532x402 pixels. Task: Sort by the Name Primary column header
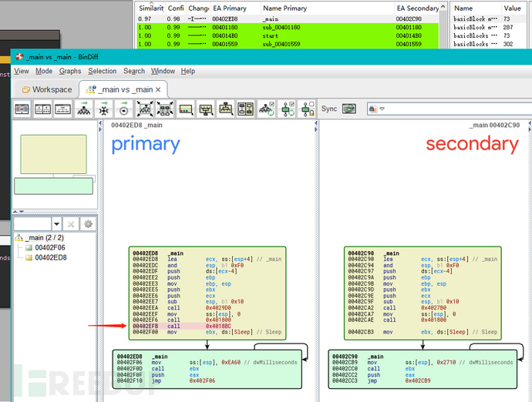coord(328,8)
